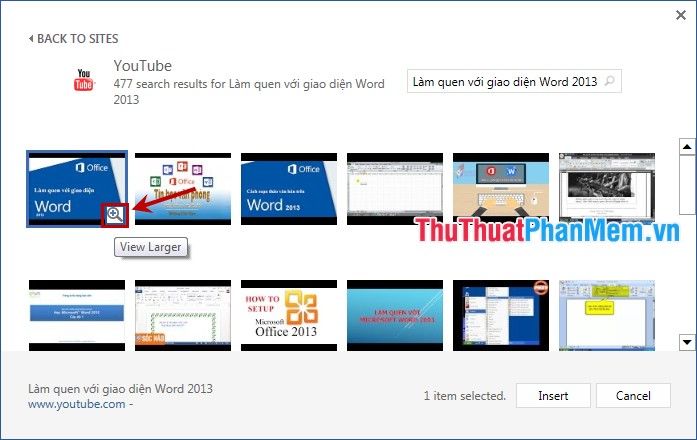Screen dimensions: 697x440
Task: Click the search magnifier icon in search box
Action: 610,81
